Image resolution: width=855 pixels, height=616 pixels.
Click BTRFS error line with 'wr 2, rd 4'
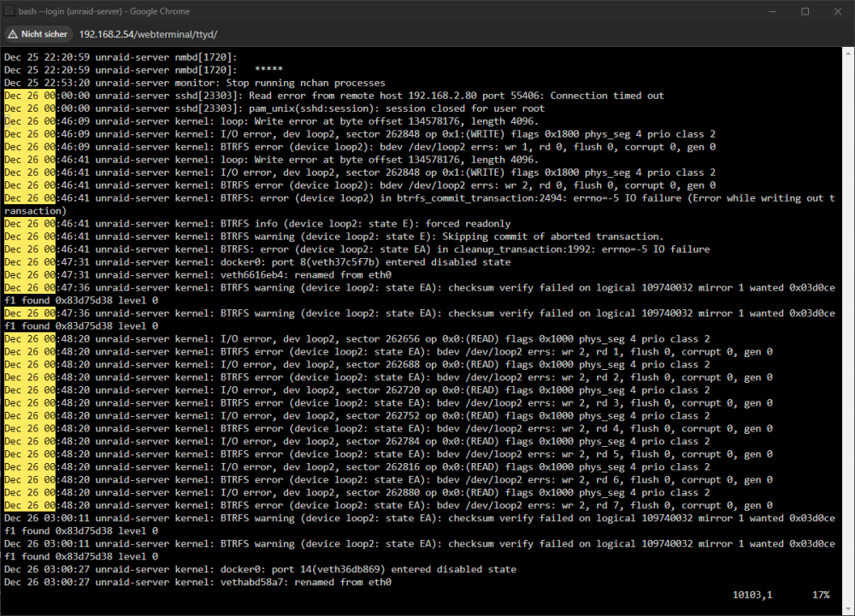pyautogui.click(x=388, y=428)
